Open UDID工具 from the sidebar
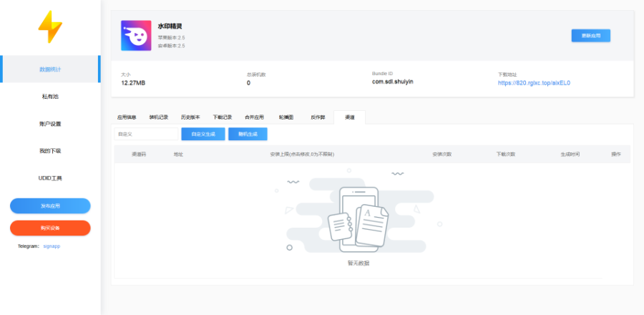 tap(50, 178)
